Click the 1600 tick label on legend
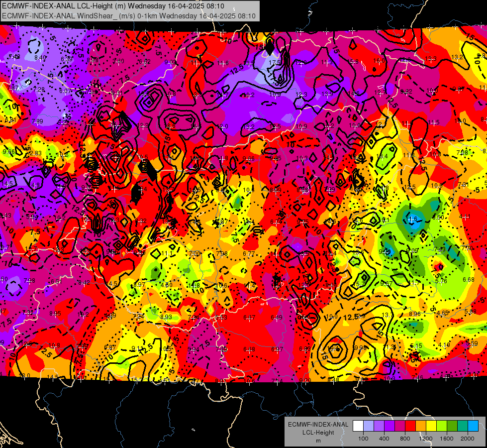Screen dimensions: 487x448 [x=447, y=439]
